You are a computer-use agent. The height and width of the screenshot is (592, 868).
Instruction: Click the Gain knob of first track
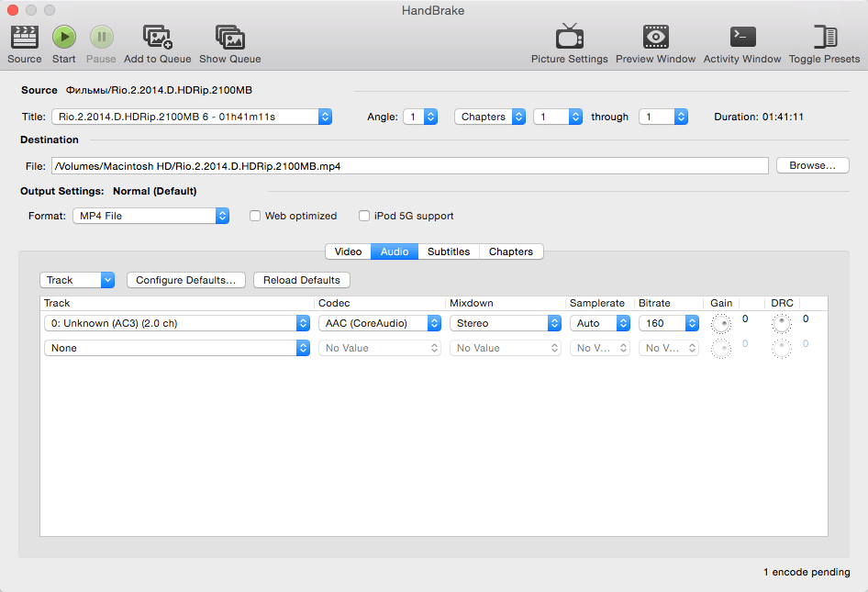pyautogui.click(x=721, y=324)
